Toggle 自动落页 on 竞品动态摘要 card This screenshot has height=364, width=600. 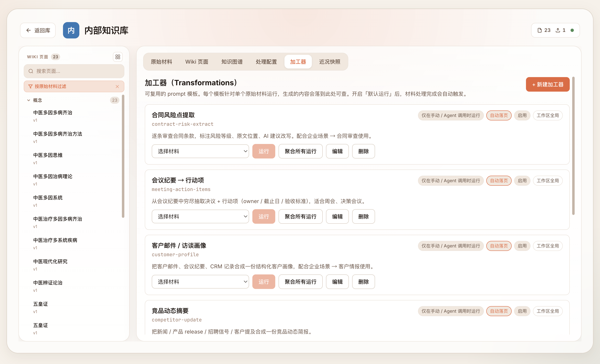click(499, 311)
